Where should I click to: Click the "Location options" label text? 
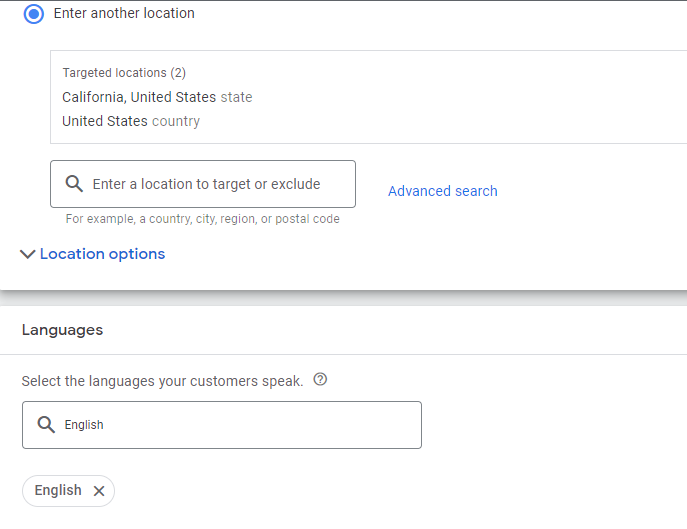(x=102, y=254)
